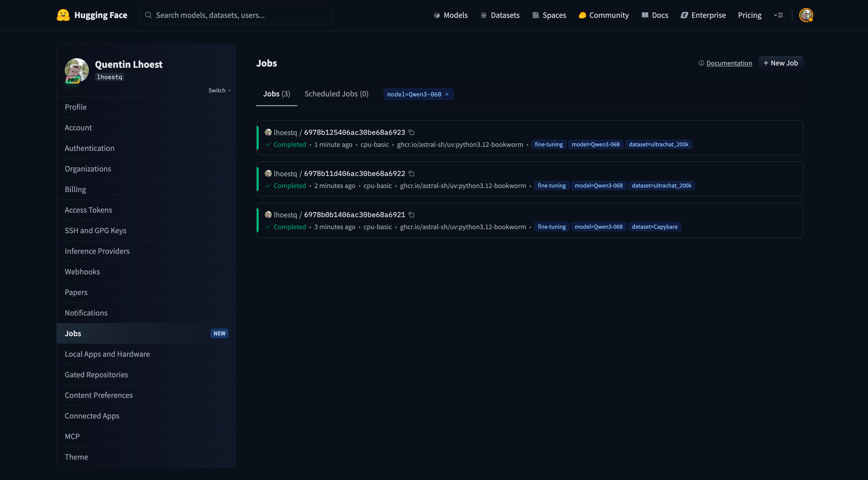Click the dataset=Capybara tag

pyautogui.click(x=654, y=227)
